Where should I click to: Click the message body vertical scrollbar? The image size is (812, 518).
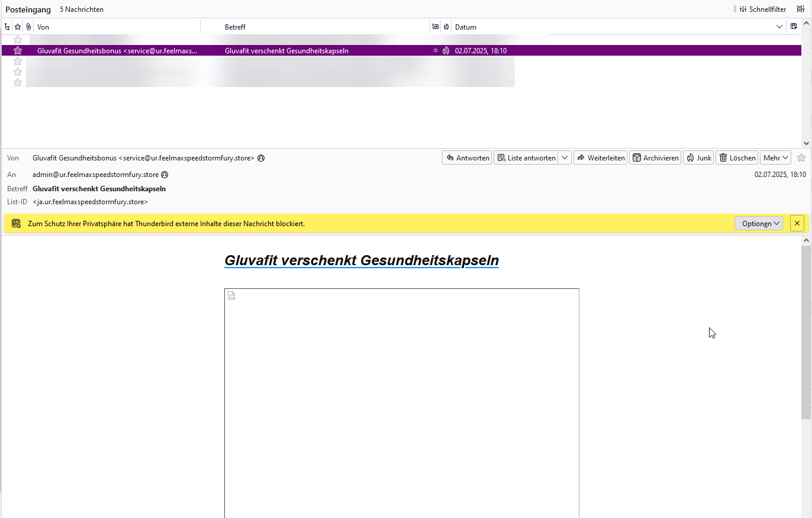[x=806, y=332]
